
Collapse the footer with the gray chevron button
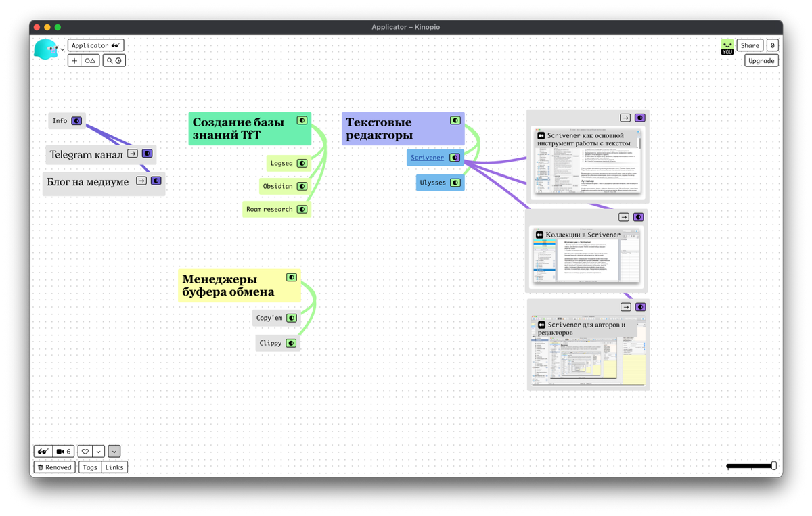[114, 451]
